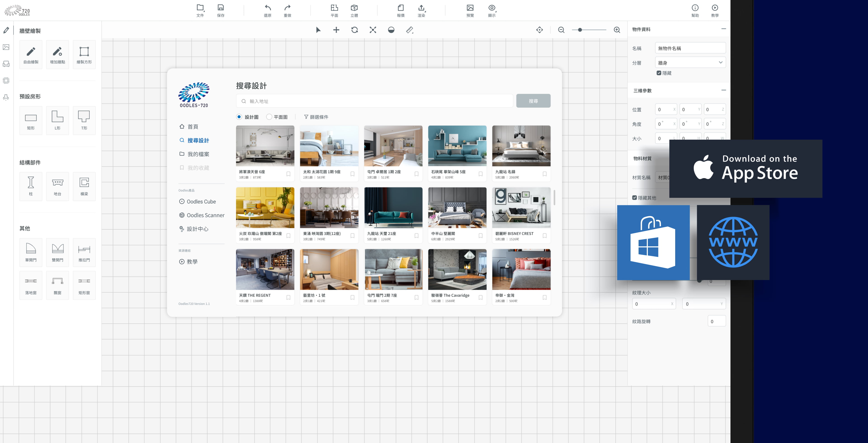Add a 推拉門 sliding door
Image resolution: width=868 pixels, height=443 pixels.
(x=84, y=253)
